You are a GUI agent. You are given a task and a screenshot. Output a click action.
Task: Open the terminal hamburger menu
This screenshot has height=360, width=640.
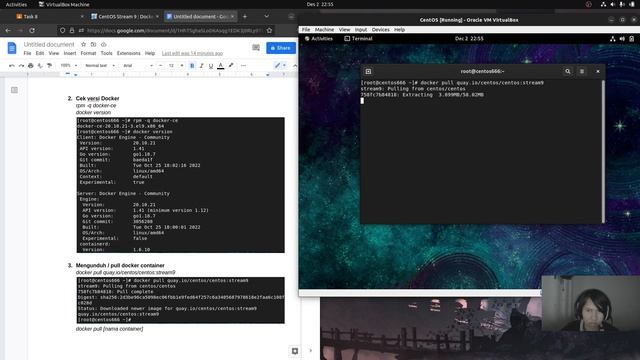pyautogui.click(x=582, y=71)
